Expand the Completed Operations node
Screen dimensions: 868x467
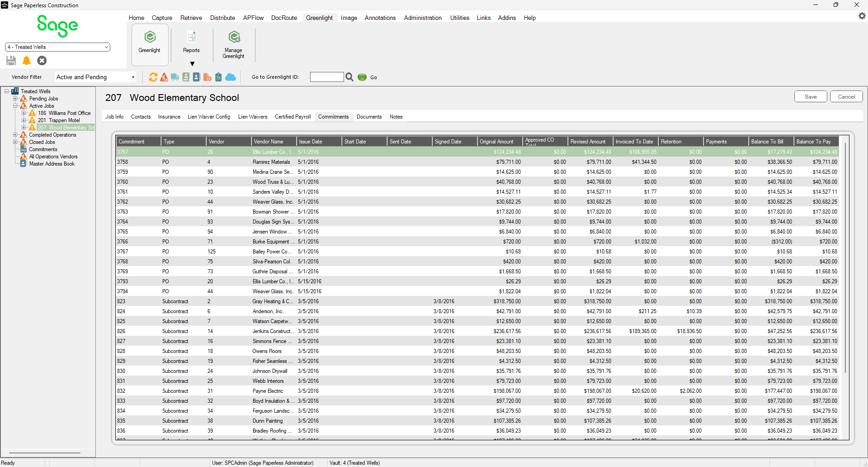(x=15, y=135)
